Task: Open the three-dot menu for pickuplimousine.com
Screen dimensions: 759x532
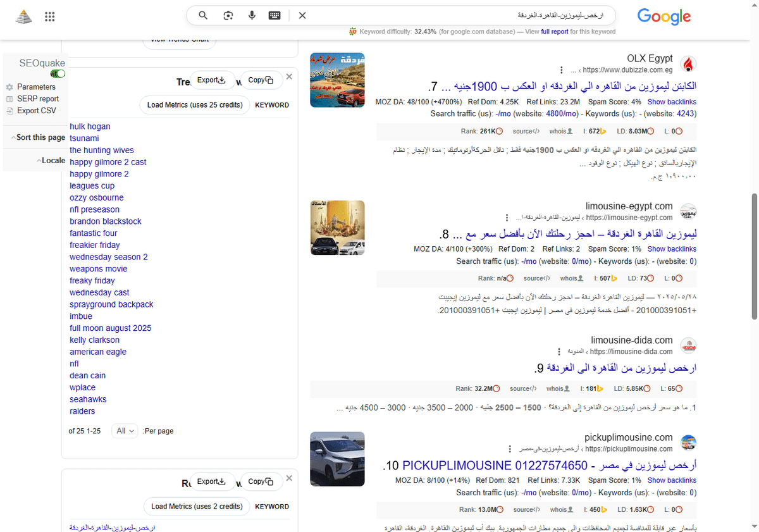Action: (510, 448)
